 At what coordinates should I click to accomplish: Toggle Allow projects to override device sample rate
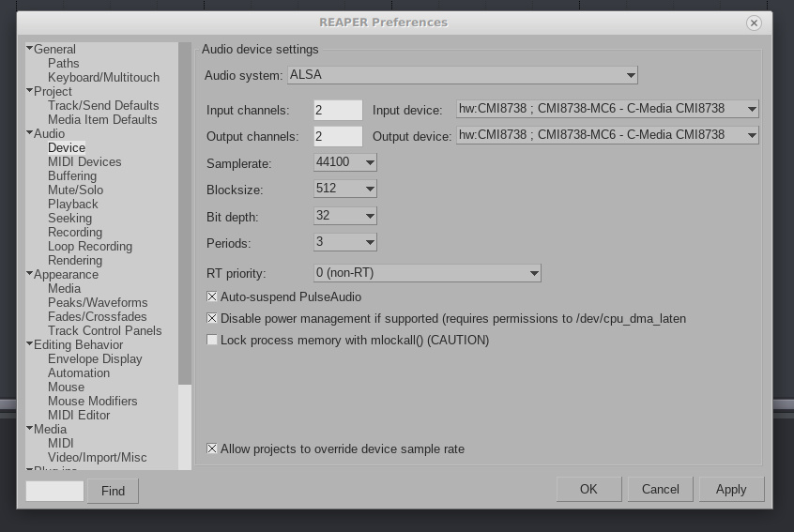point(212,448)
